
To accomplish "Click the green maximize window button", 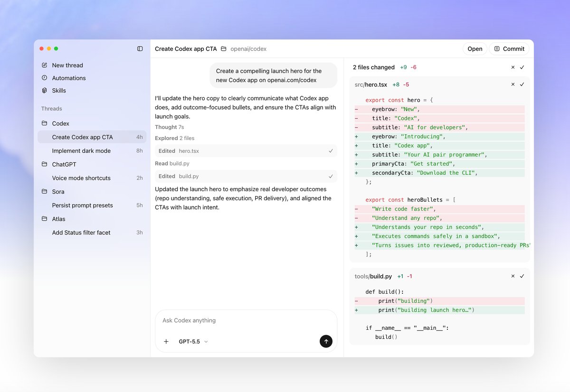I will [56, 48].
